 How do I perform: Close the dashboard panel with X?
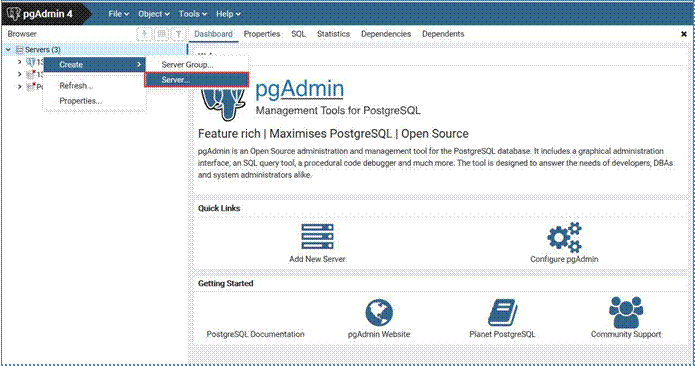[x=683, y=34]
